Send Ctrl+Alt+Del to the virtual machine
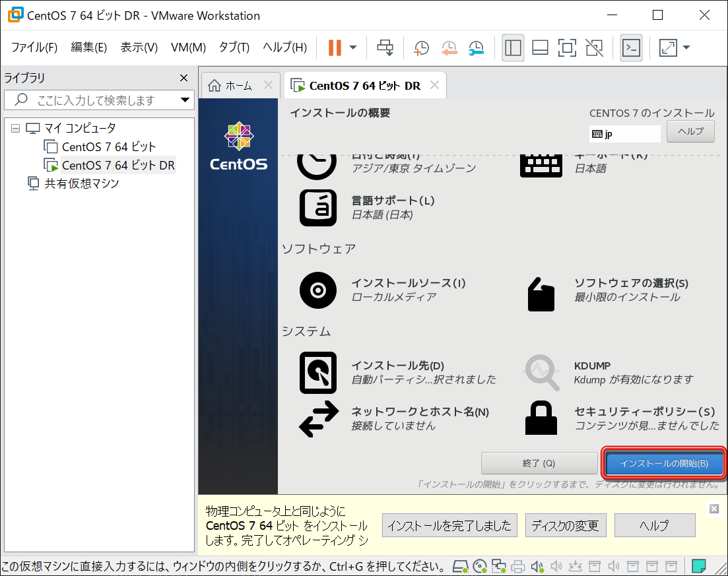 pyautogui.click(x=385, y=48)
